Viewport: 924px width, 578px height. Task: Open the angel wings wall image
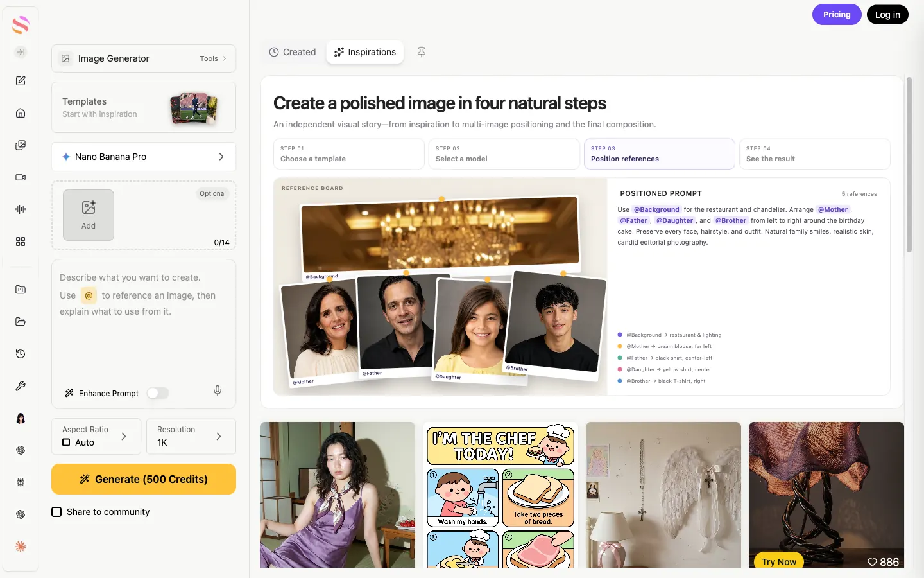coord(663,495)
